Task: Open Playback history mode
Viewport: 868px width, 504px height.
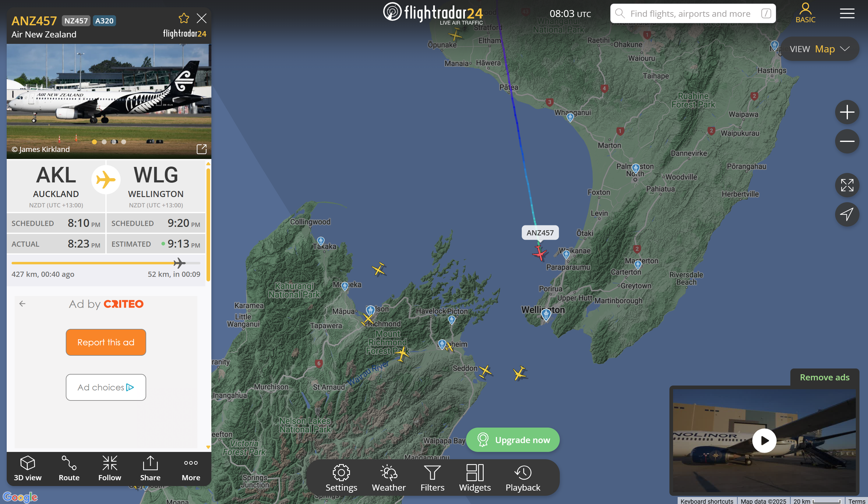Action: (x=523, y=478)
